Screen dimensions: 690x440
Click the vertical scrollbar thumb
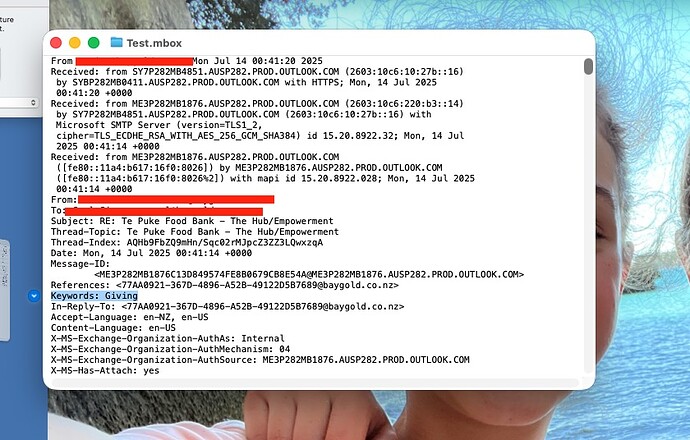coord(588,66)
